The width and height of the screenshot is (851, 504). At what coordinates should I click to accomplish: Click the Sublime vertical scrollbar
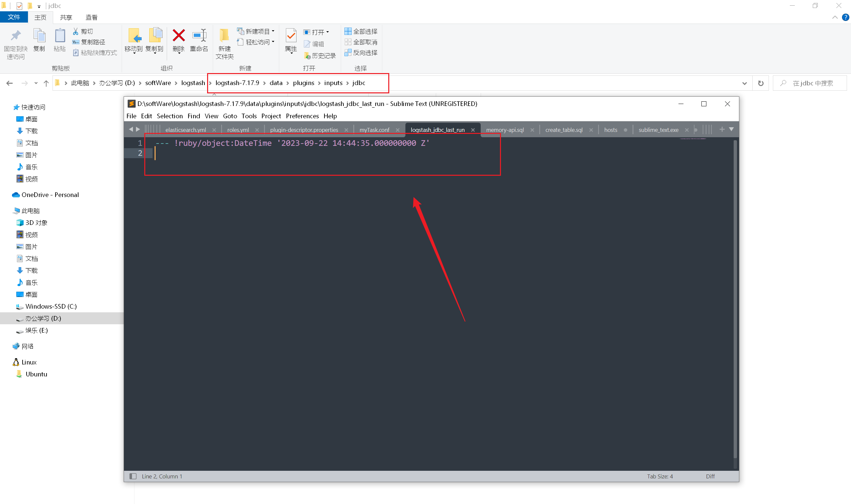point(735,299)
